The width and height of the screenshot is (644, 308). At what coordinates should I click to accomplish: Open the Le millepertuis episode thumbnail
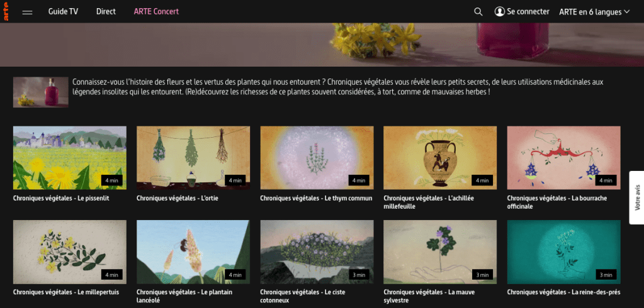70,252
